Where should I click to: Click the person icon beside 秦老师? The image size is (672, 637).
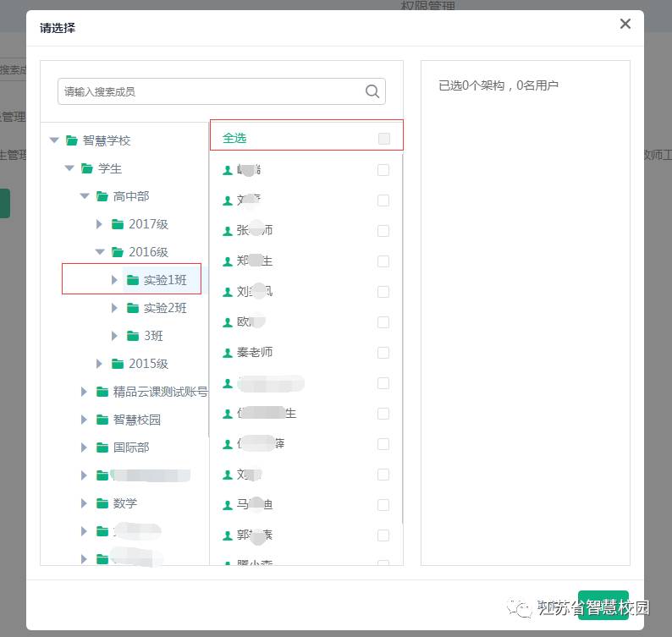[x=228, y=353]
